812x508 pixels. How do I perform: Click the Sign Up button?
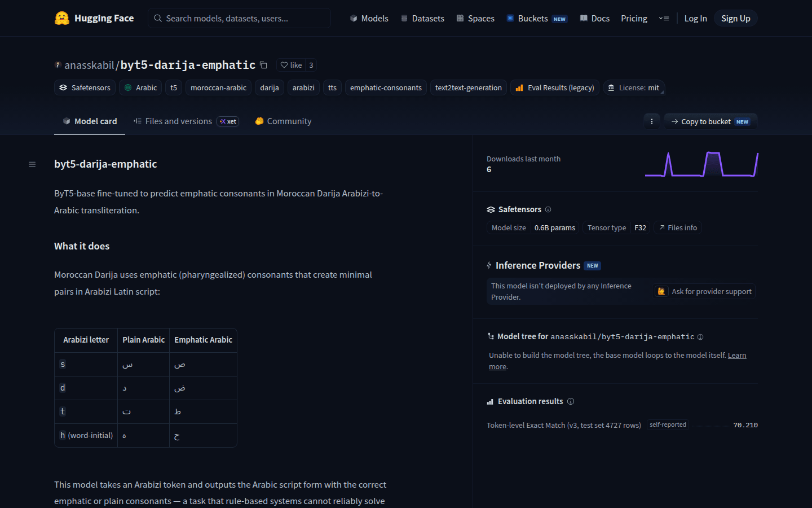[x=736, y=18]
